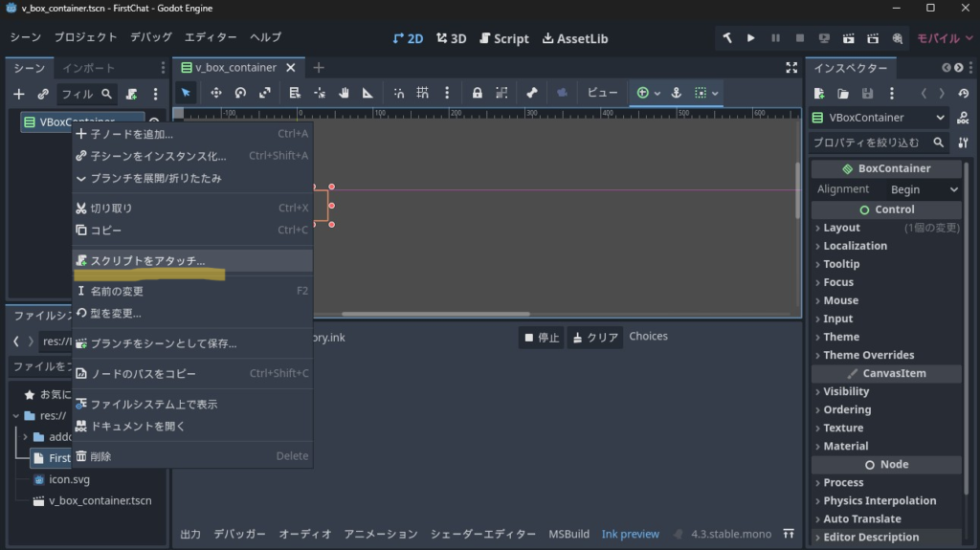Viewport: 980px width, 550px height.
Task: Open the node documentation icon
Action: pyautogui.click(x=963, y=118)
